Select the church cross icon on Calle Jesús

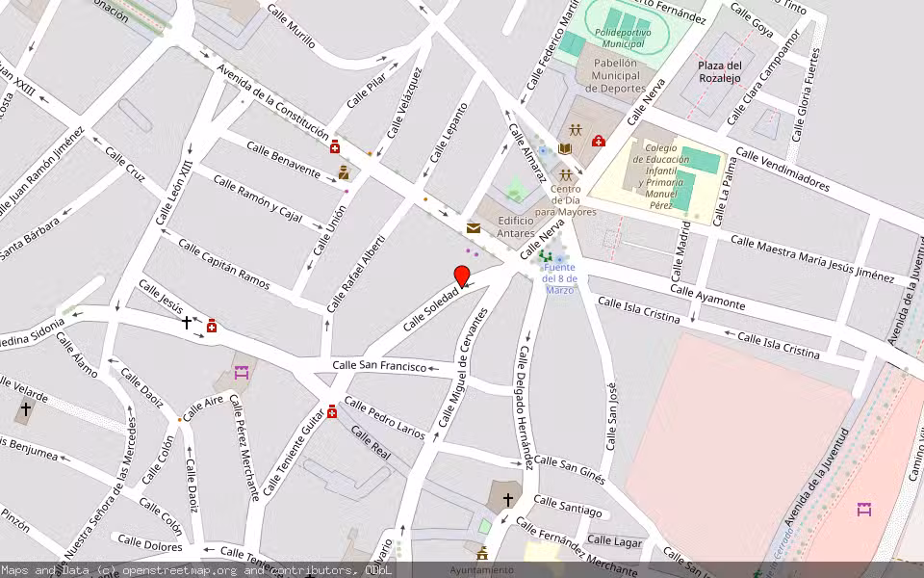tap(186, 322)
